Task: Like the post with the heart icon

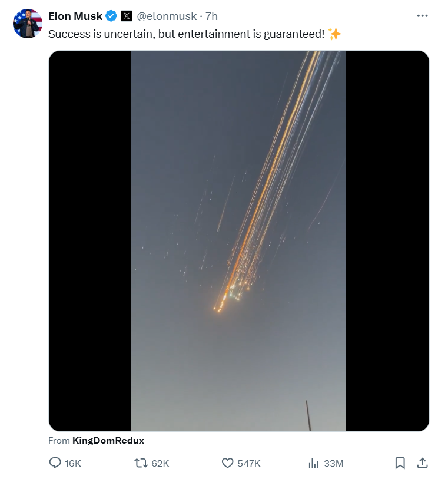Action: (x=227, y=463)
